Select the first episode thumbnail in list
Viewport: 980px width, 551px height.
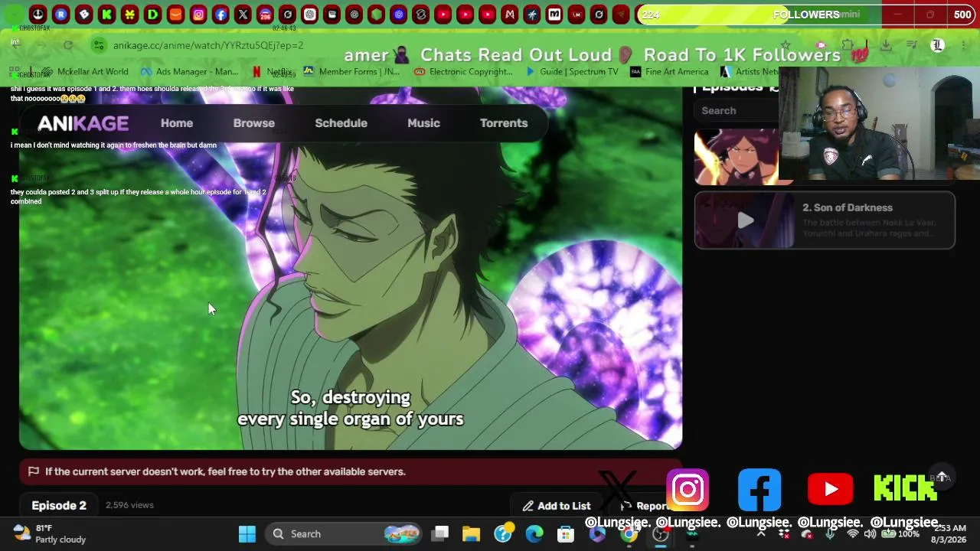point(737,157)
